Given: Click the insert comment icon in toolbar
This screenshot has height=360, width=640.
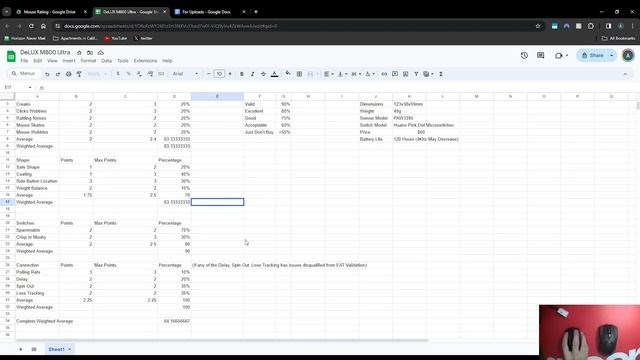Looking at the screenshot, I should coord(395,74).
